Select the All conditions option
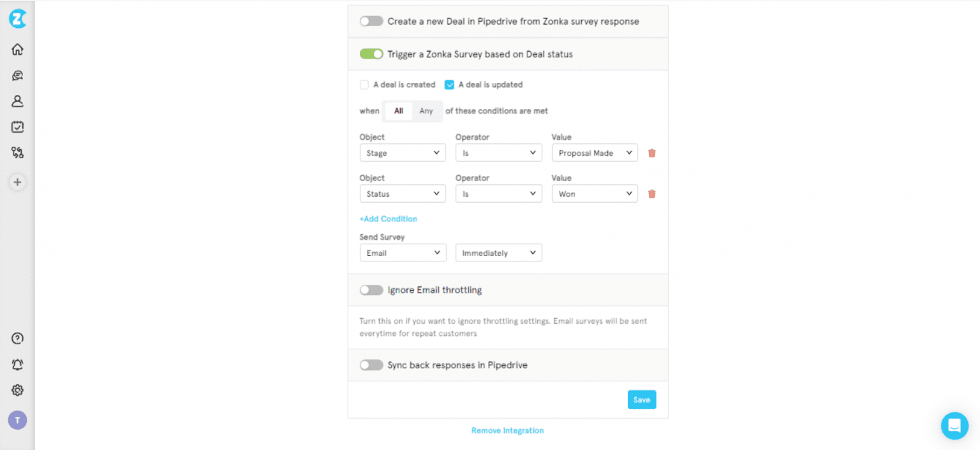The height and width of the screenshot is (450, 980). pos(399,111)
